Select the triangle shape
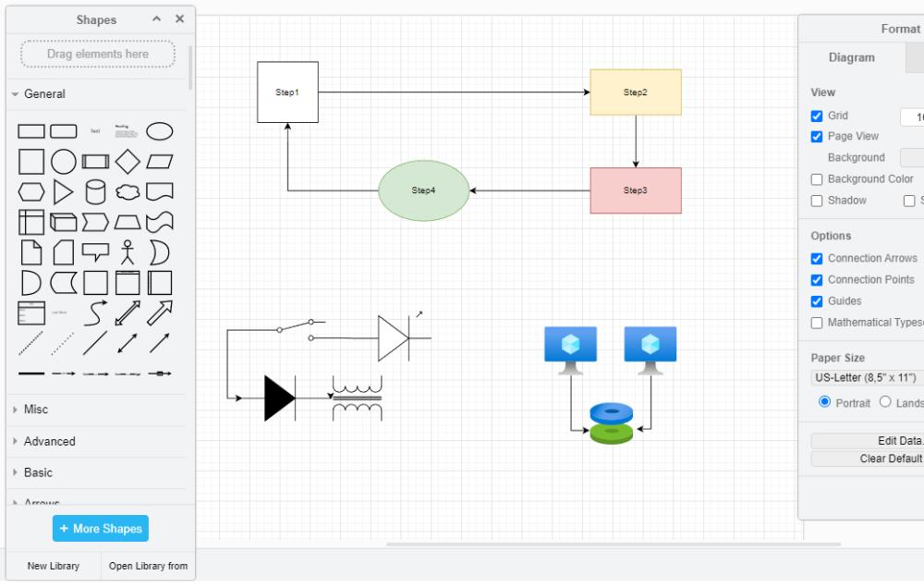The image size is (924, 588). [63, 192]
